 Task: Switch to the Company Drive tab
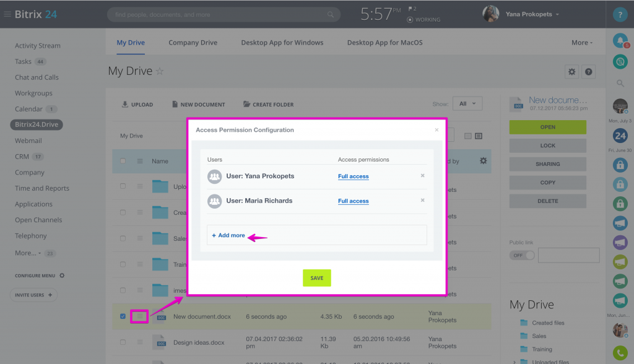coord(193,43)
